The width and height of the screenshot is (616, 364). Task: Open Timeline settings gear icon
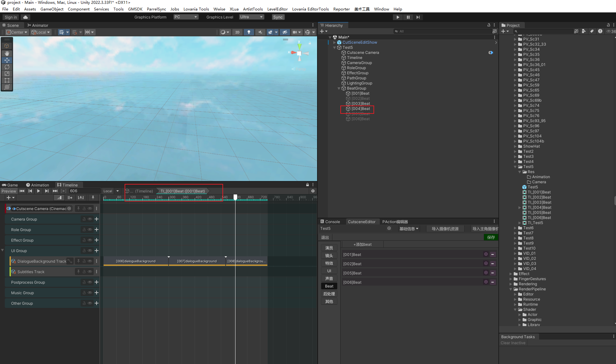click(x=313, y=191)
